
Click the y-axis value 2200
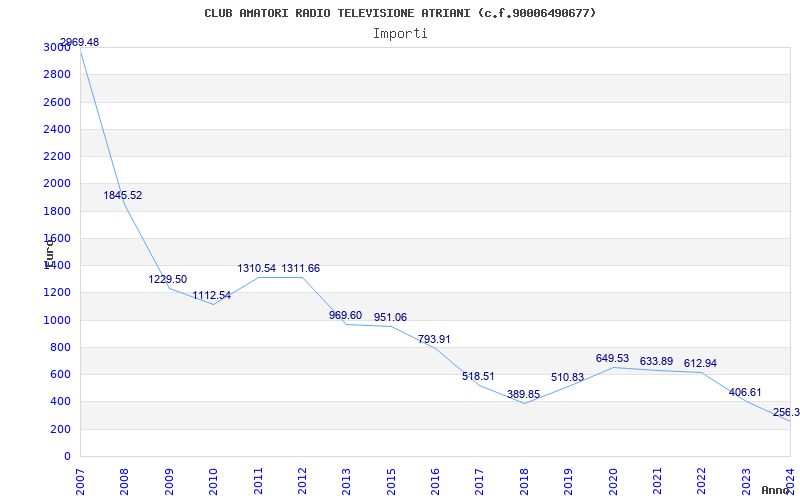pyautogui.click(x=57, y=156)
